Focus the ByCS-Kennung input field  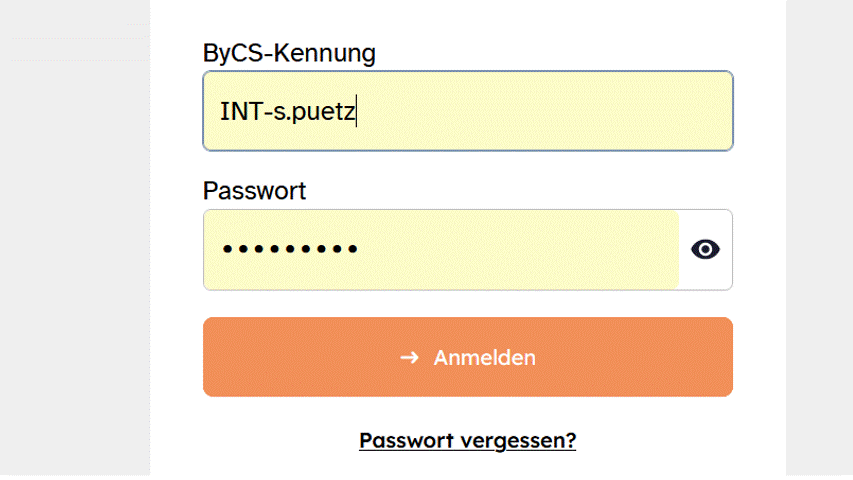point(467,111)
